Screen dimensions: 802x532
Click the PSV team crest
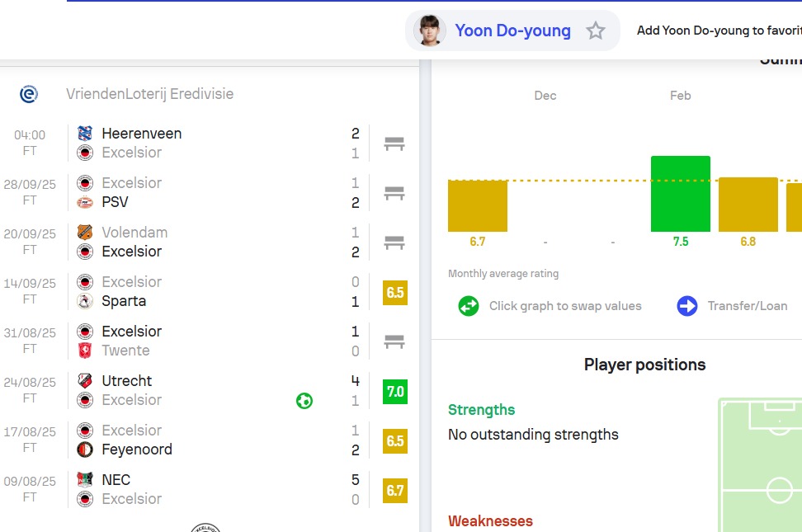(85, 202)
